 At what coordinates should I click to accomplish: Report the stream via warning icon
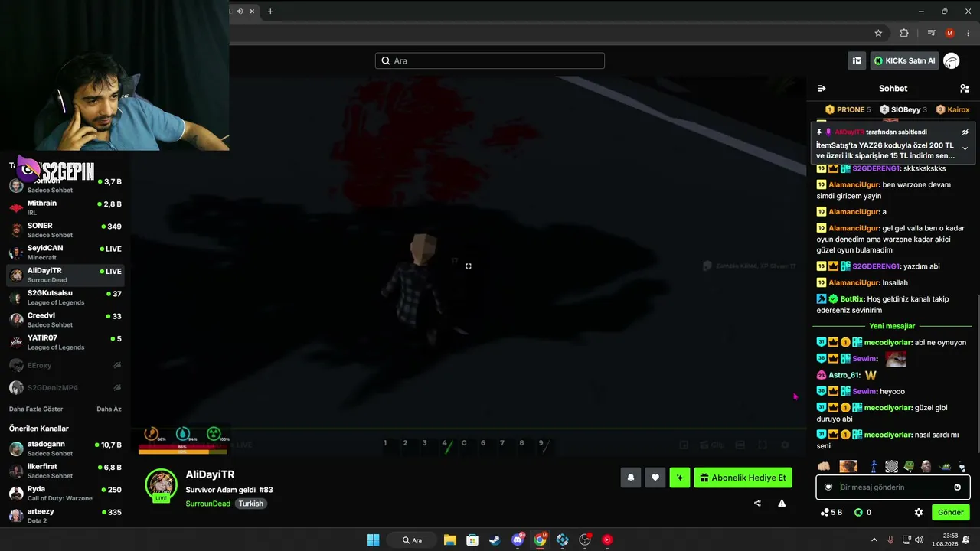(x=782, y=503)
